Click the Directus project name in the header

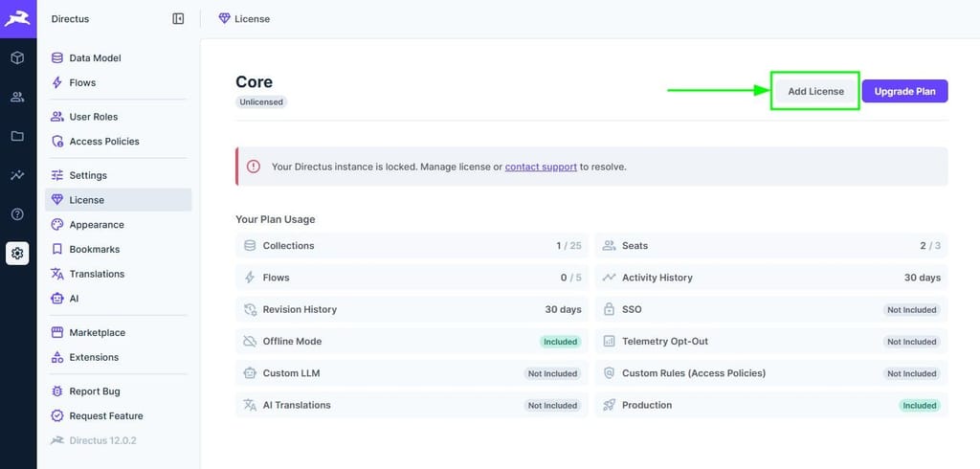point(70,19)
